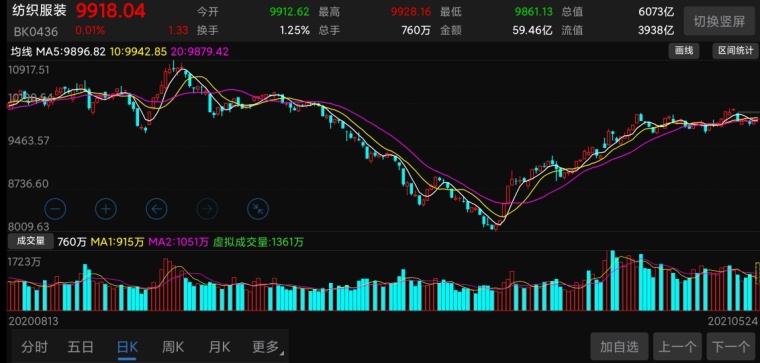The height and width of the screenshot is (363, 760).
Task: Switch to the 日K tab
Action: point(127,347)
